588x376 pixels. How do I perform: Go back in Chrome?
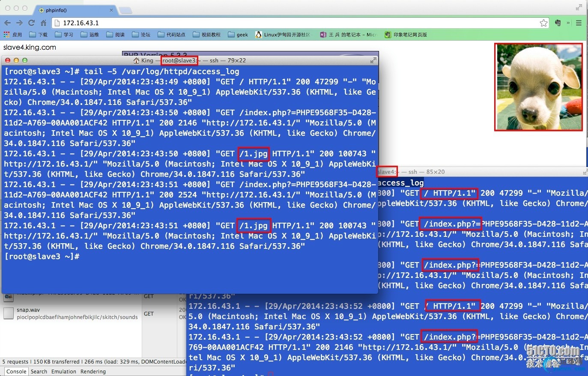click(7, 23)
